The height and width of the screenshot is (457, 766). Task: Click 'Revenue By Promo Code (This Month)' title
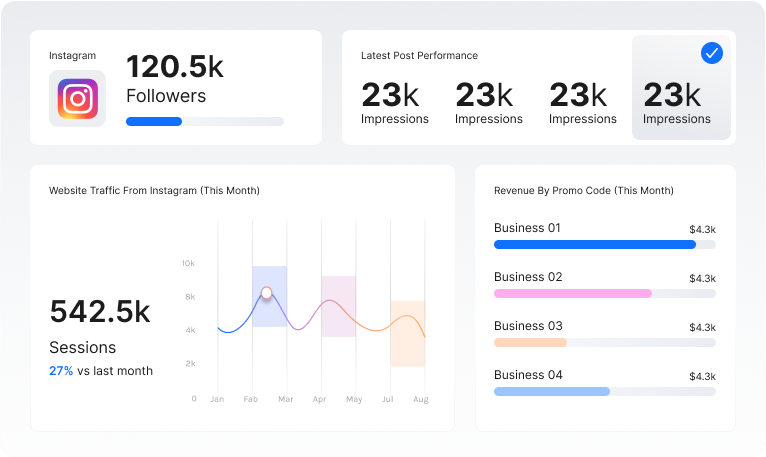click(x=584, y=191)
